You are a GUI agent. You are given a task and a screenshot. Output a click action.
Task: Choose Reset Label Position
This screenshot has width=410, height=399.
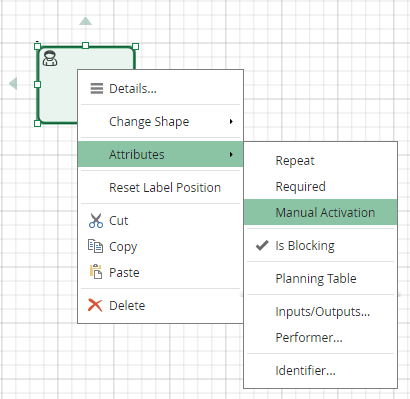(160, 187)
